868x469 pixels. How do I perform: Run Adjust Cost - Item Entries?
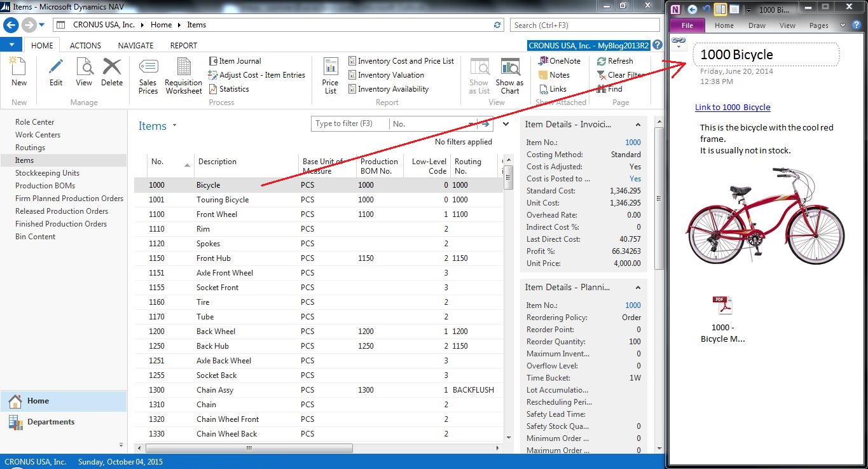[x=257, y=75]
